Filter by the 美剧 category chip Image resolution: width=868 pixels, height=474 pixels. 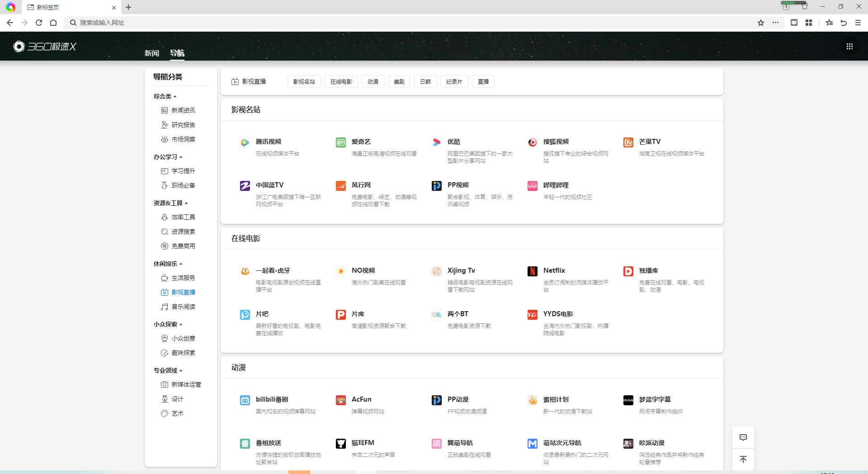point(398,81)
